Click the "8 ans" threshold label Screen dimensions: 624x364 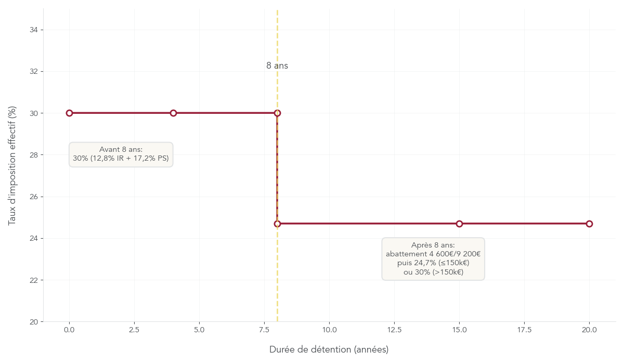point(277,66)
